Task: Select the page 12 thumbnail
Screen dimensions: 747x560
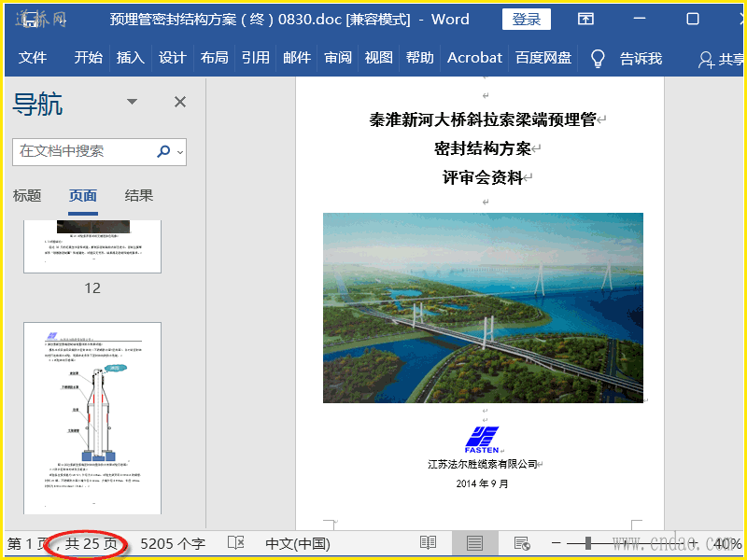Action: [x=92, y=246]
